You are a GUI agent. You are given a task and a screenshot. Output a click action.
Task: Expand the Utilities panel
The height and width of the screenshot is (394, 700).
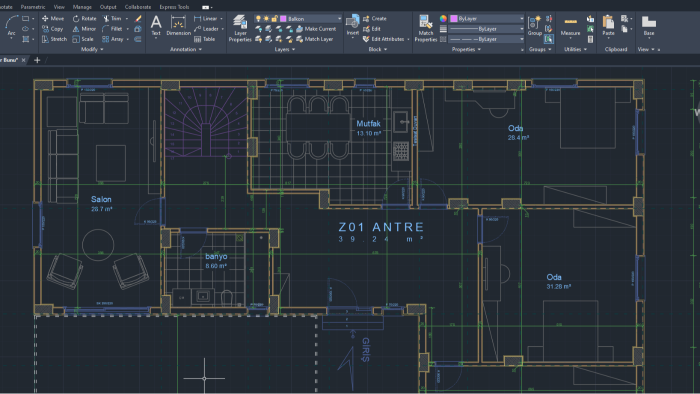575,49
